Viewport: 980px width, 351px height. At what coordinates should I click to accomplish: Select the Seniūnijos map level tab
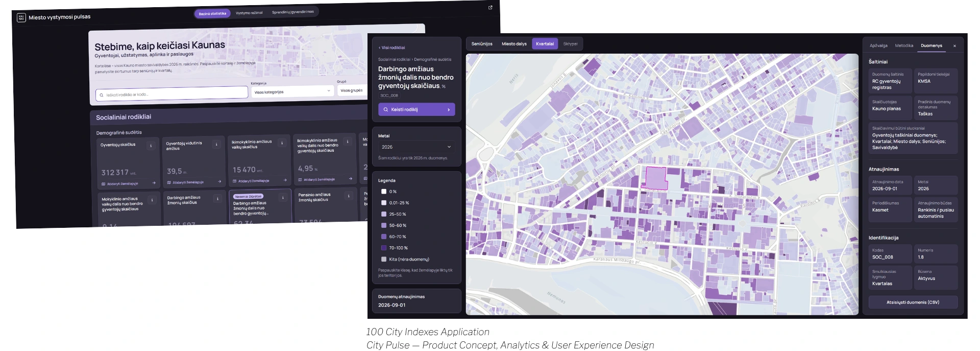[482, 44]
